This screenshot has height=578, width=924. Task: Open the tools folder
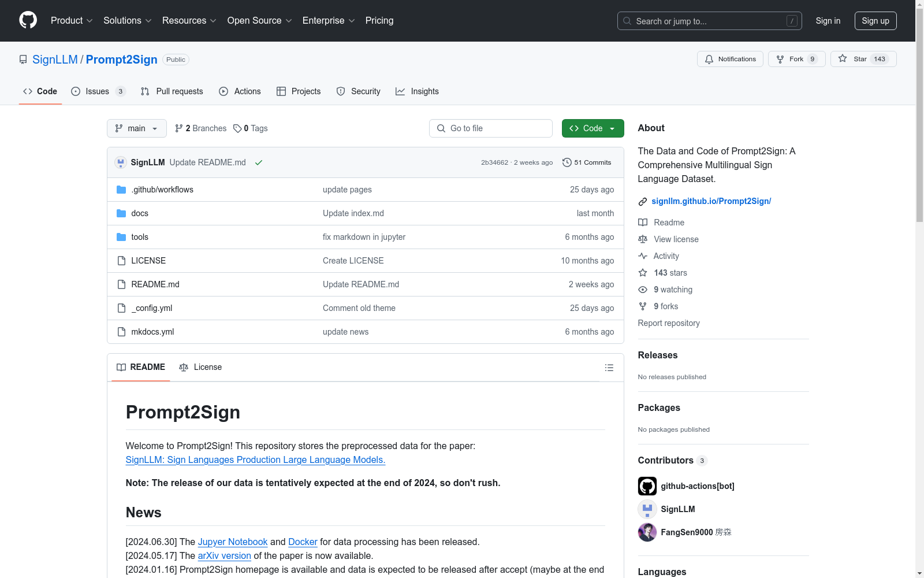click(x=140, y=237)
